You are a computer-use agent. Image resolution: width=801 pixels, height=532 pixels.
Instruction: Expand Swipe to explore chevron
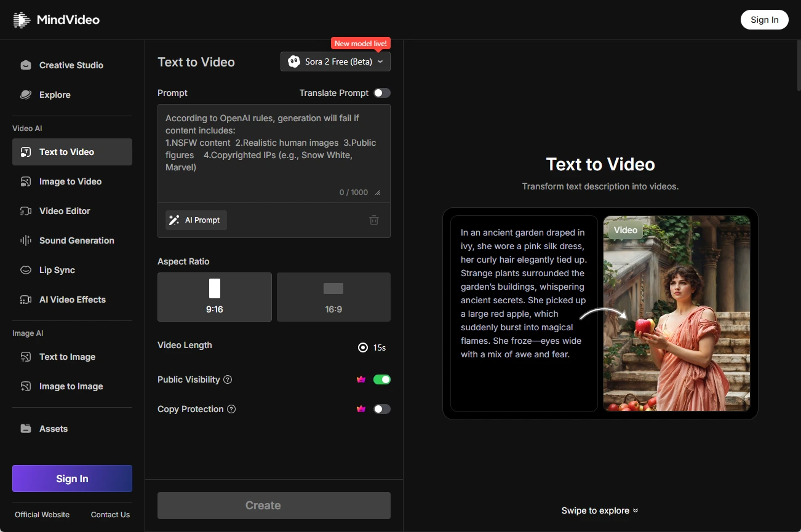tap(636, 510)
